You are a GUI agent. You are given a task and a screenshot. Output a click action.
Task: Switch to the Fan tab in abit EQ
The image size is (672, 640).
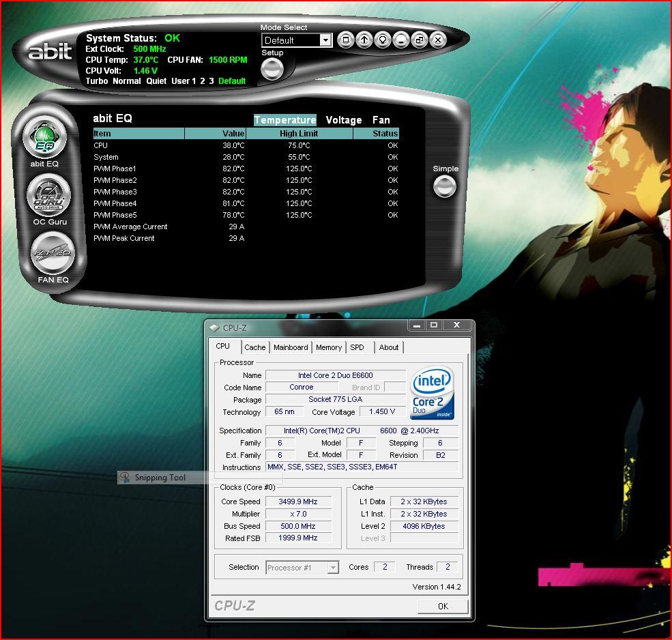coord(381,120)
